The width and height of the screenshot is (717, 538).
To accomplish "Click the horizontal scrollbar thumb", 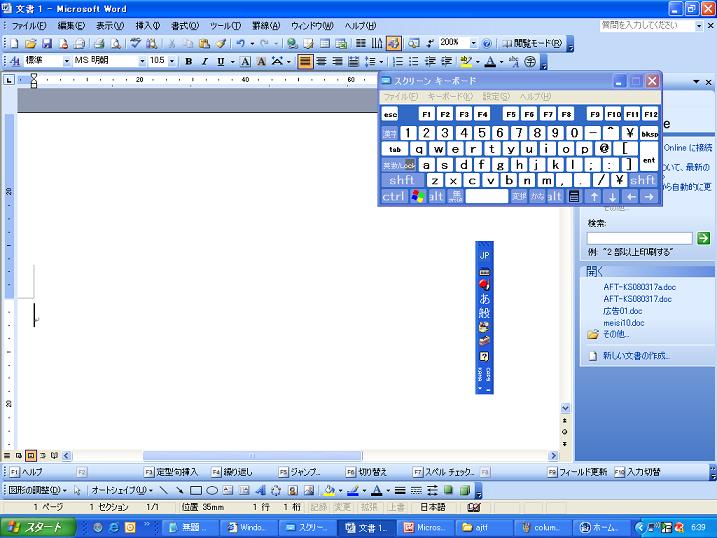I will pyautogui.click(x=252, y=456).
